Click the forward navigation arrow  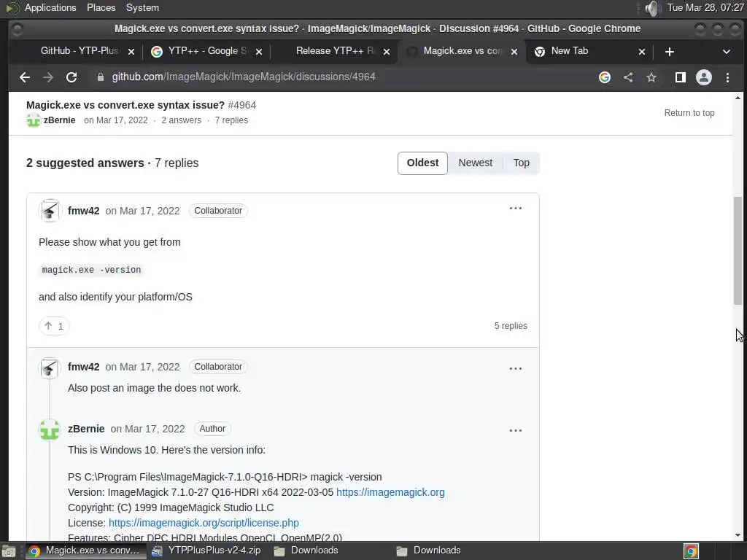point(47,77)
